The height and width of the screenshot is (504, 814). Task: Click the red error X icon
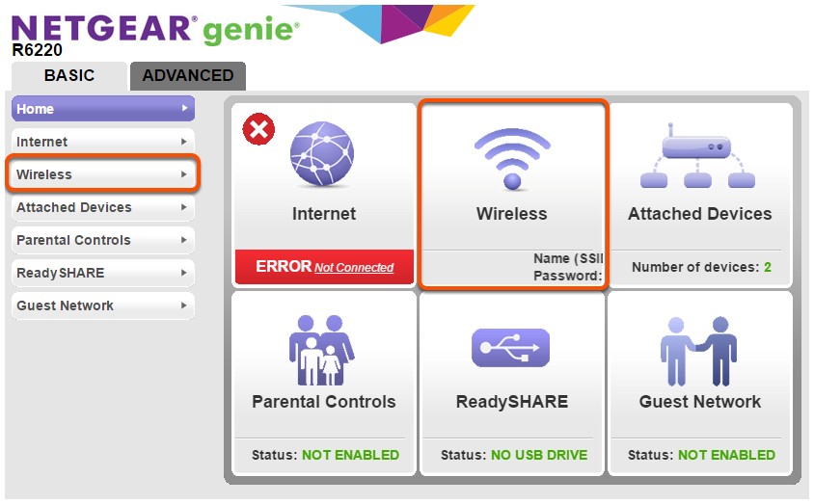pyautogui.click(x=258, y=129)
